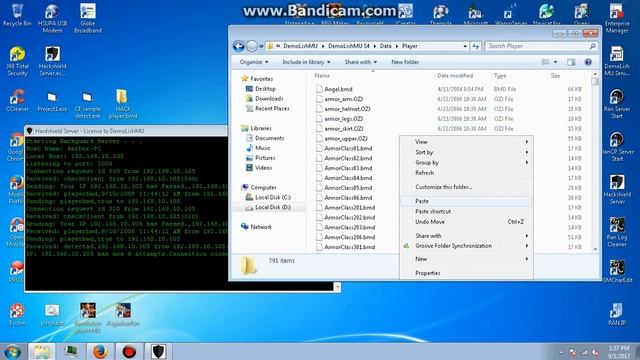
Task: Open the Share with toolbar dropdown
Action: (360, 62)
